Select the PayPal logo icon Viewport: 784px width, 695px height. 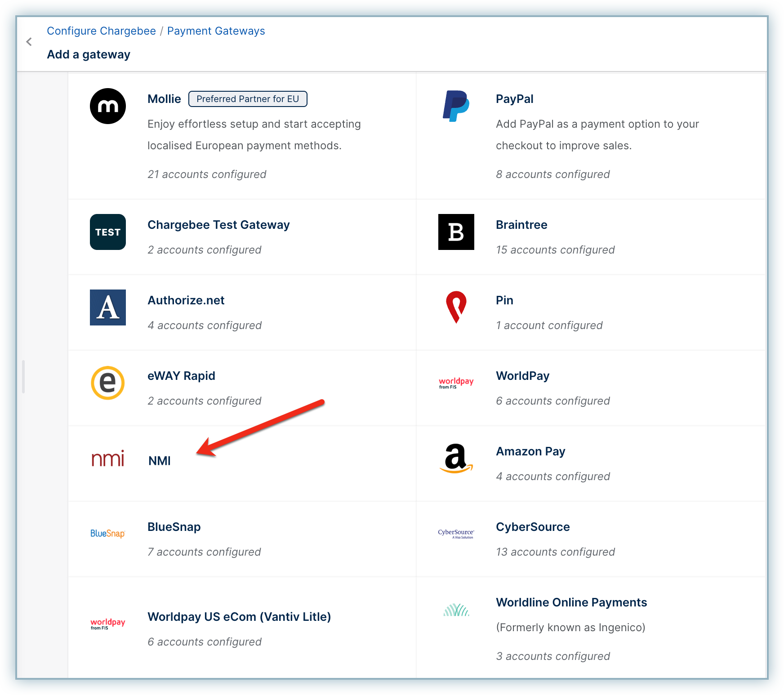[456, 106]
